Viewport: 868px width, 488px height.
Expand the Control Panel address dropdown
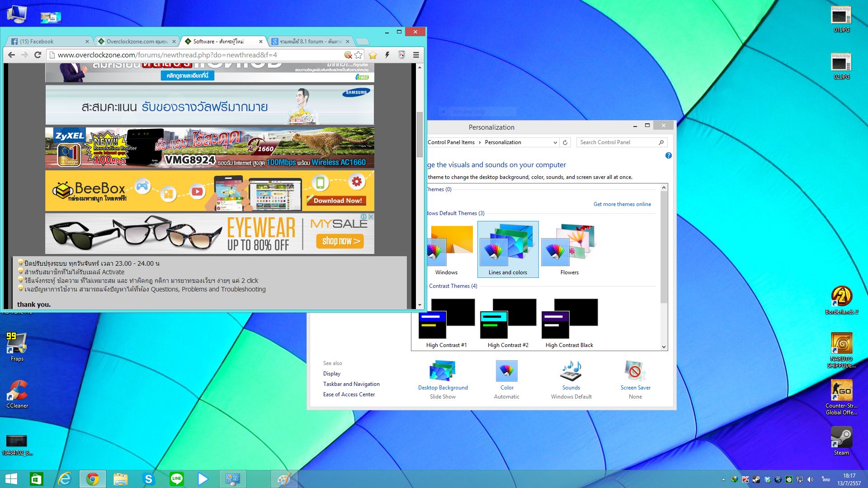tap(555, 142)
